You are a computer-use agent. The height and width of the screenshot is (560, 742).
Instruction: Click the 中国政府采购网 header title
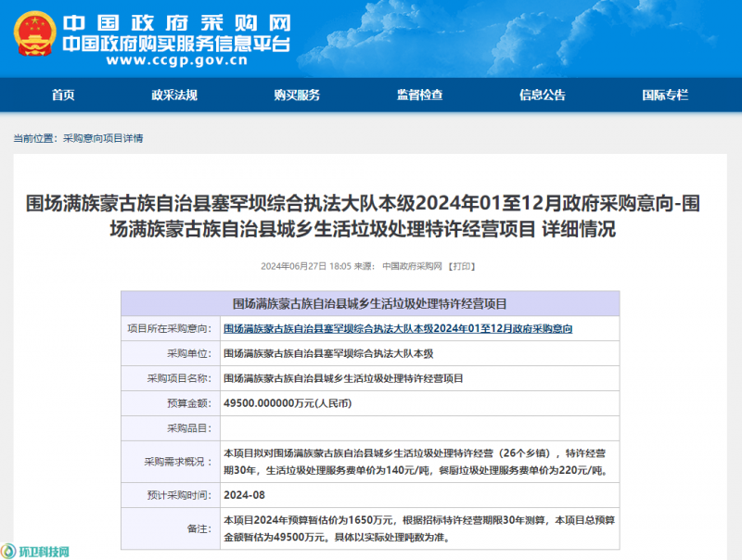177,20
